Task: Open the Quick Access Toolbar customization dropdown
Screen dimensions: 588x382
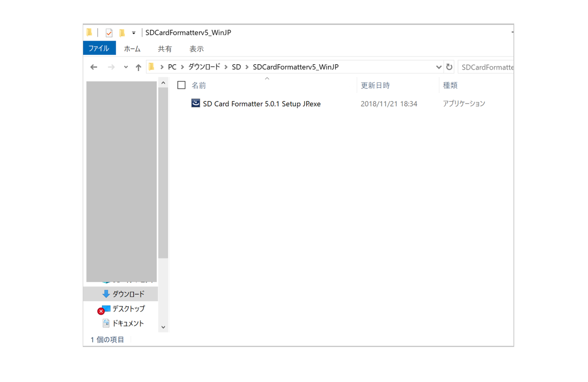Action: pos(134,32)
